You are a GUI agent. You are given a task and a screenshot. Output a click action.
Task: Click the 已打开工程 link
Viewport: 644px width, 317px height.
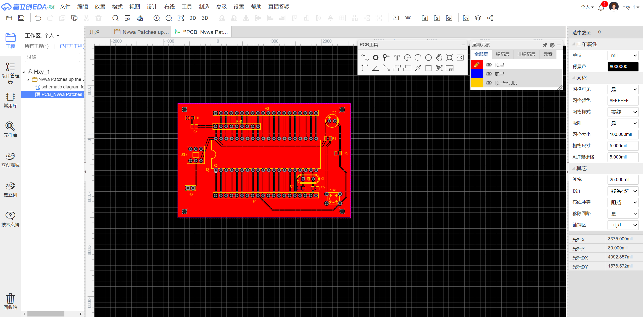71,46
